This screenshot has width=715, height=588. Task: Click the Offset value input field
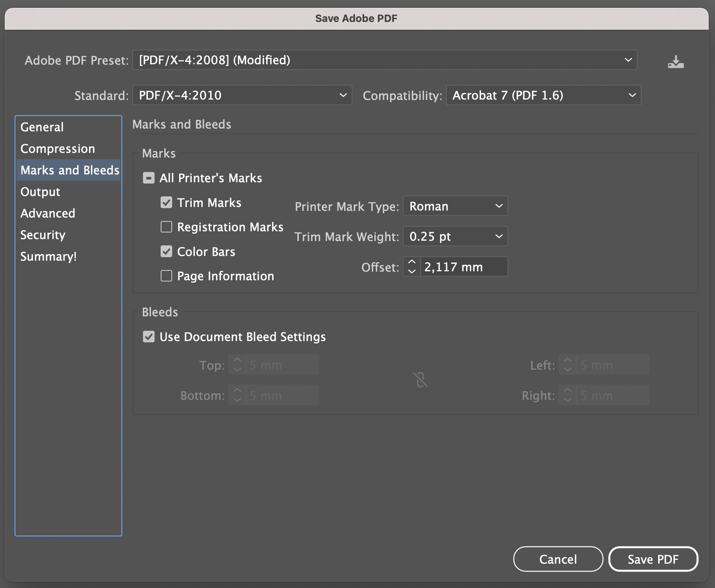point(463,267)
